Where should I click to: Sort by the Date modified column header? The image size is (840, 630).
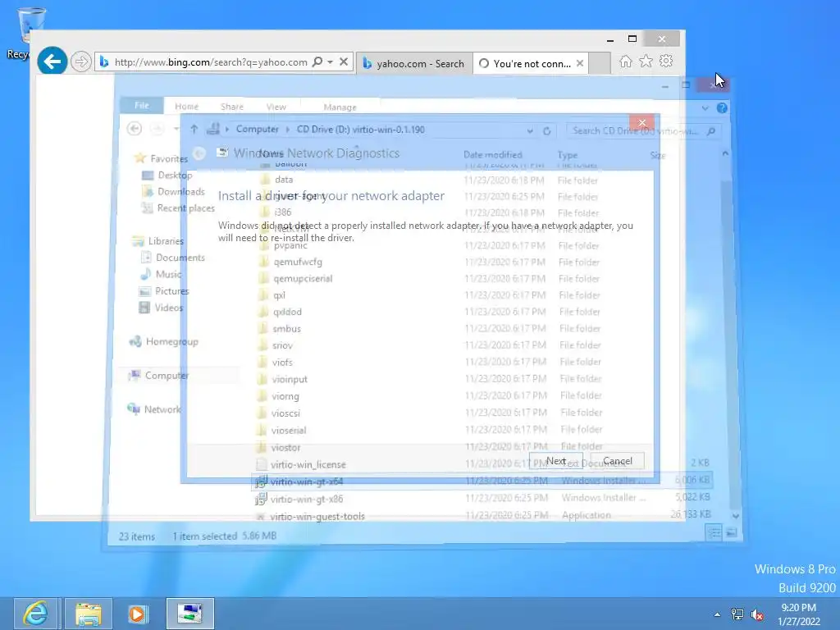492,155
